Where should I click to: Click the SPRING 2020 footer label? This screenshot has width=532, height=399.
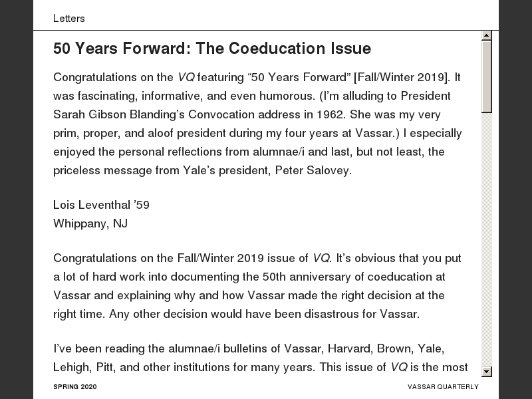(74, 386)
